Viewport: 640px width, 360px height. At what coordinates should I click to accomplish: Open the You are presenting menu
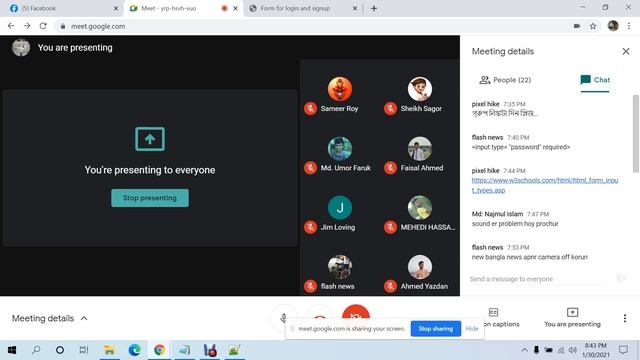572,318
